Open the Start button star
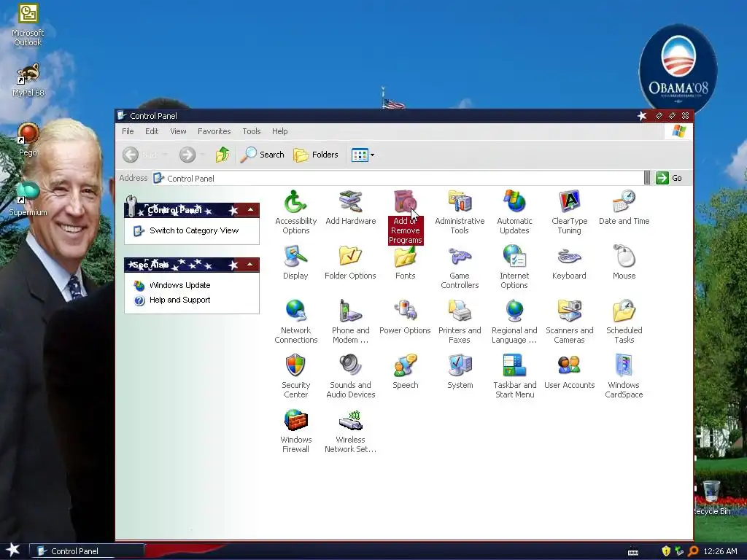Screen dimensions: 747x560 (x=13, y=550)
